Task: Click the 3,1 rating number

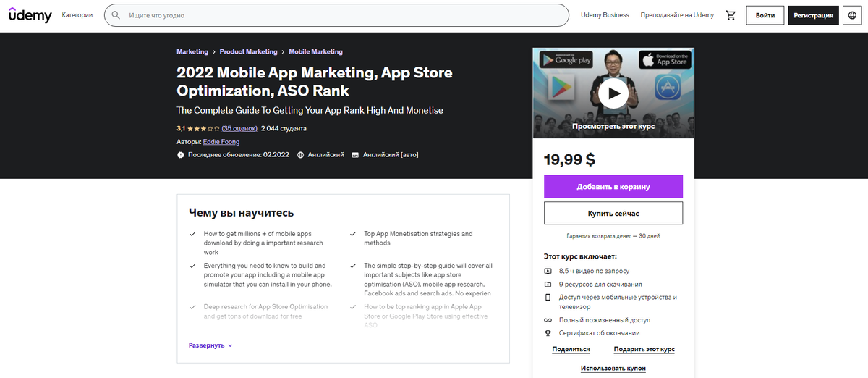Action: 181,128
